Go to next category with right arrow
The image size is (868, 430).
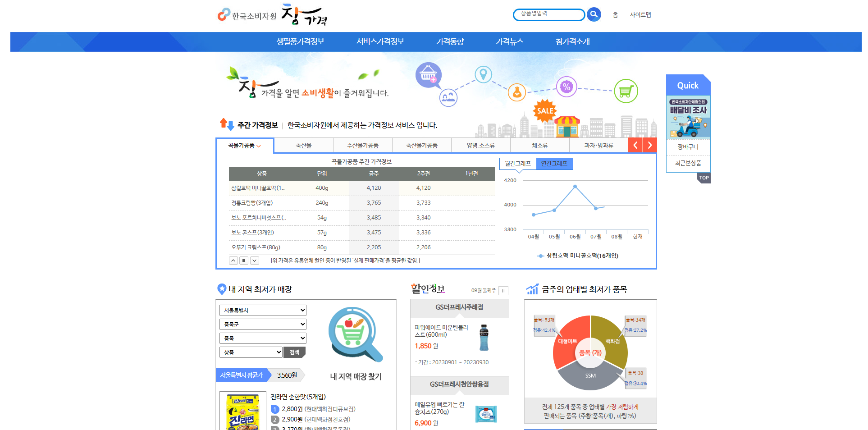[x=650, y=145]
